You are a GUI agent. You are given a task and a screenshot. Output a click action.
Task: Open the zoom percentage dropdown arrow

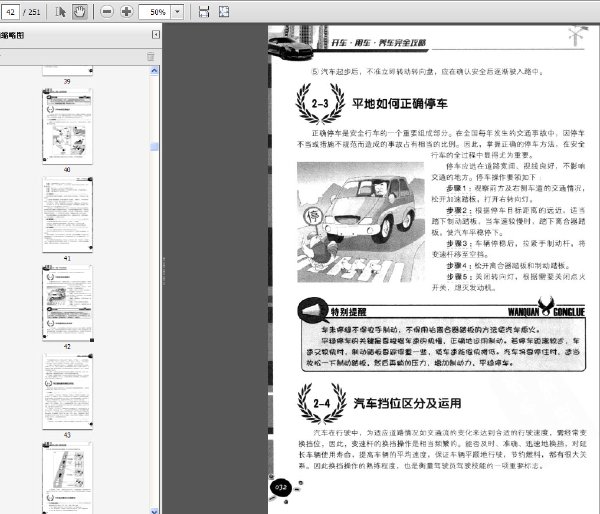click(177, 12)
